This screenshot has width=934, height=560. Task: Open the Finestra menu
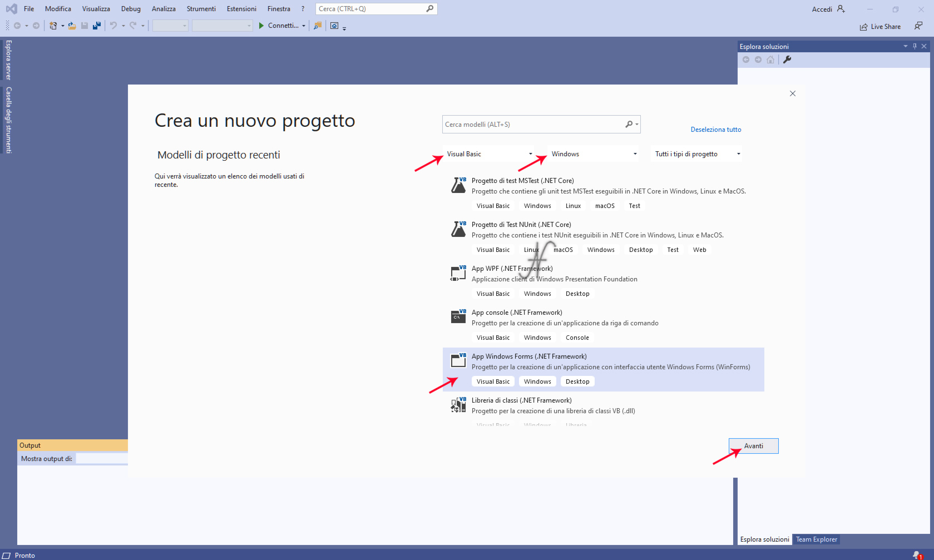[x=279, y=9]
